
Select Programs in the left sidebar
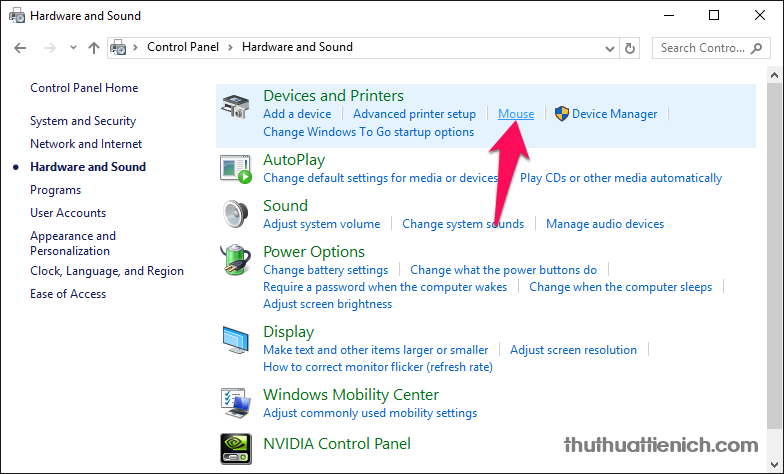click(56, 190)
